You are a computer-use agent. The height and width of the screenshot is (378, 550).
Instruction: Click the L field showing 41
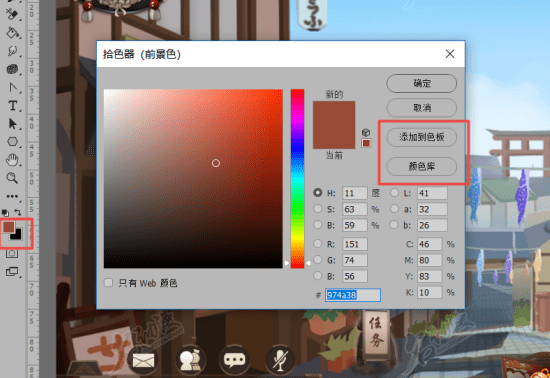(432, 193)
